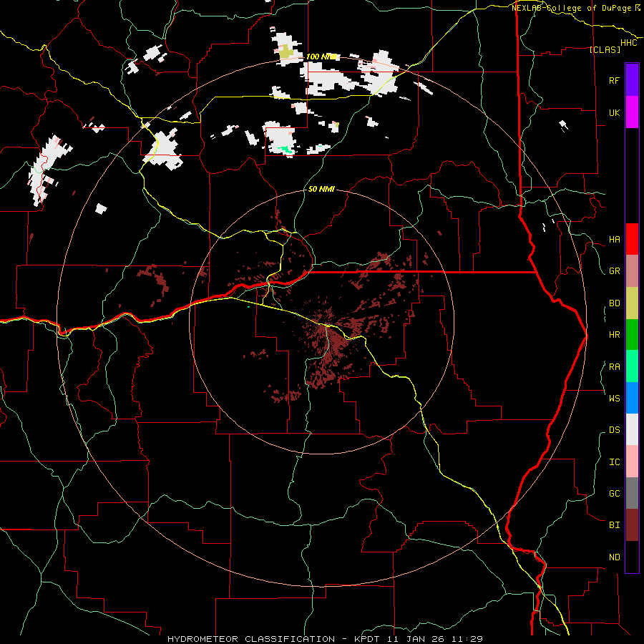Screen dimensions: 644x644
Task: Click the BD legend label
Action: point(614,303)
